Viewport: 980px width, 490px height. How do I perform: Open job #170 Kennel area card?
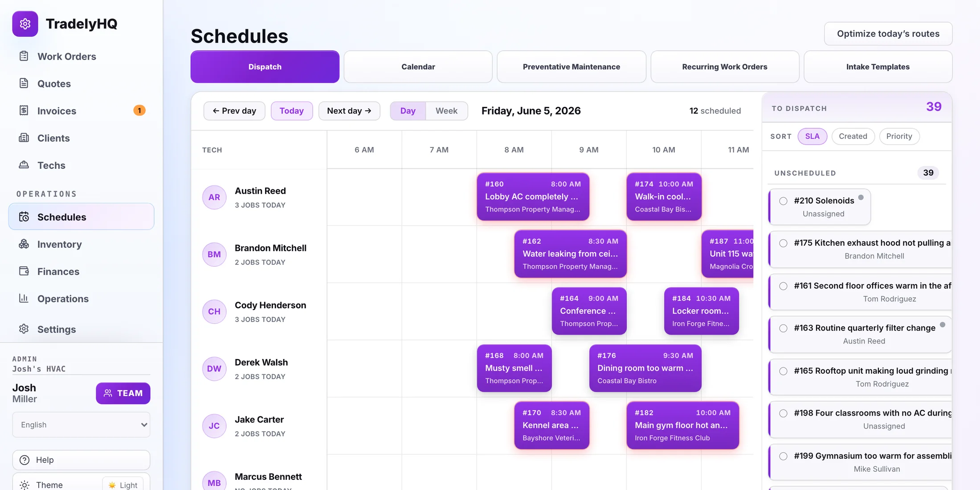[x=551, y=425]
